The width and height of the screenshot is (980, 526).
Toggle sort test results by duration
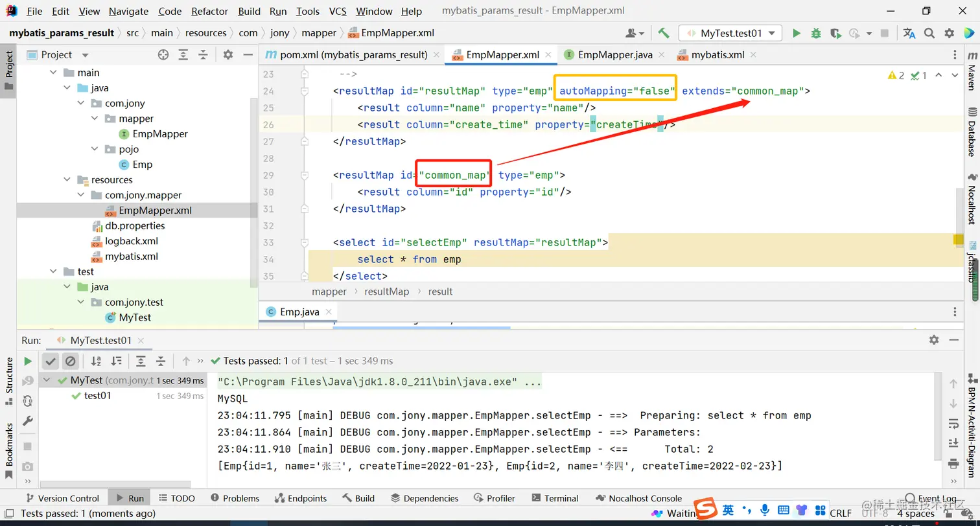pos(116,361)
